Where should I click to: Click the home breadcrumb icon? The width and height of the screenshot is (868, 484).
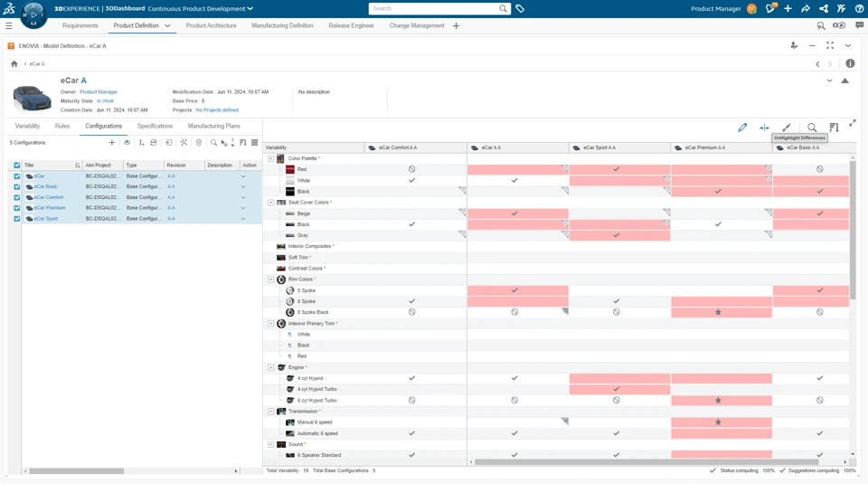point(14,63)
